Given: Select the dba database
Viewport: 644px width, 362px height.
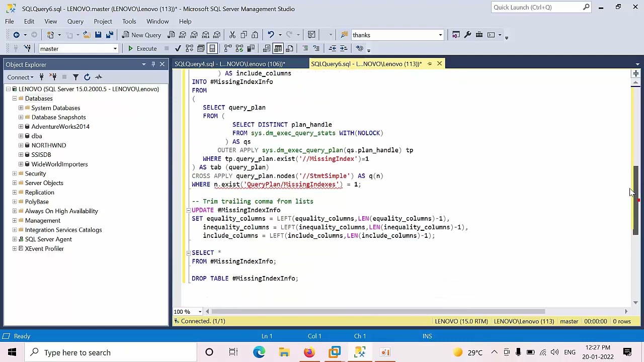Looking at the screenshot, I should tap(37, 136).
